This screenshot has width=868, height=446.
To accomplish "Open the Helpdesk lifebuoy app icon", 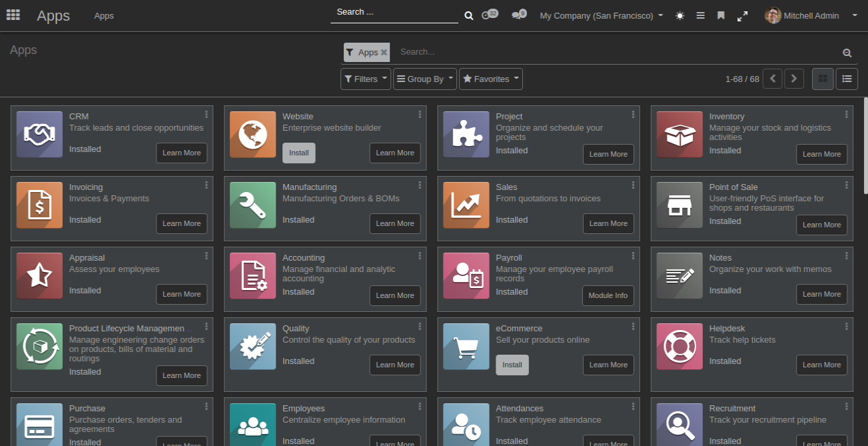I will click(x=679, y=347).
